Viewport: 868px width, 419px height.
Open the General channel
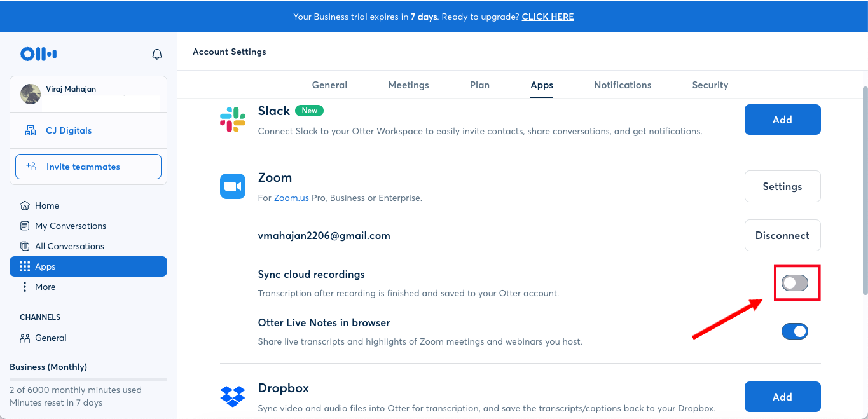[88, 338]
